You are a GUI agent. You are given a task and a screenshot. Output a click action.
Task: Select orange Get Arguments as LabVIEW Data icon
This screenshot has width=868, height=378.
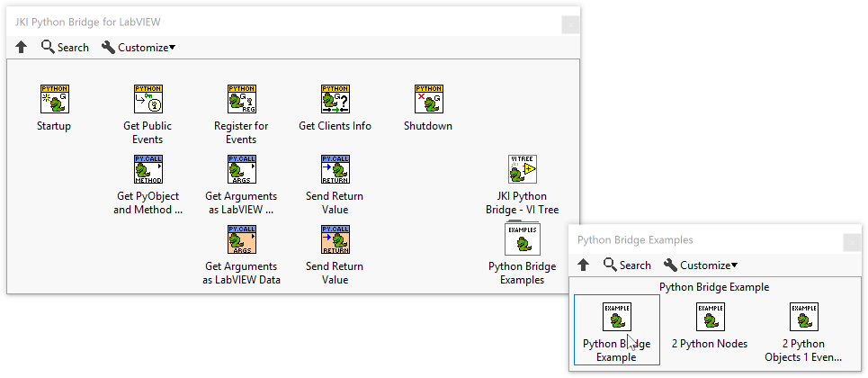point(241,239)
